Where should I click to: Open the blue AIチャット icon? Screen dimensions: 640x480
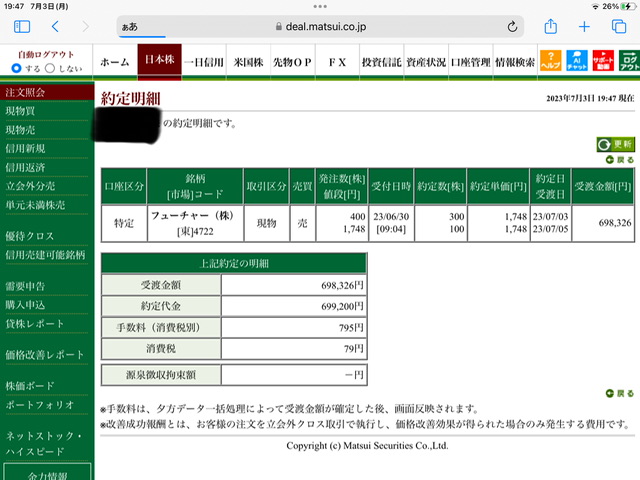pyautogui.click(x=577, y=61)
